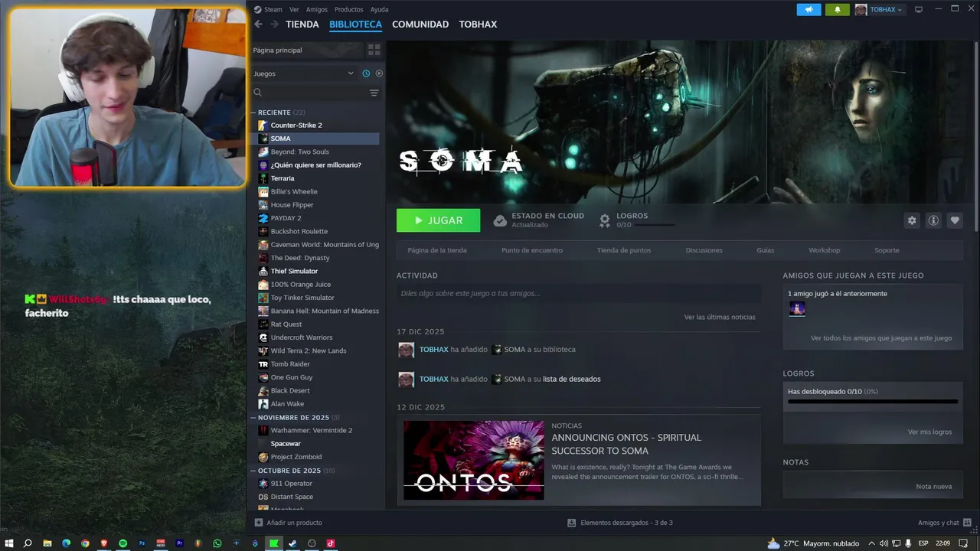Open the green notifications bell
980x551 pixels.
[x=838, y=10]
